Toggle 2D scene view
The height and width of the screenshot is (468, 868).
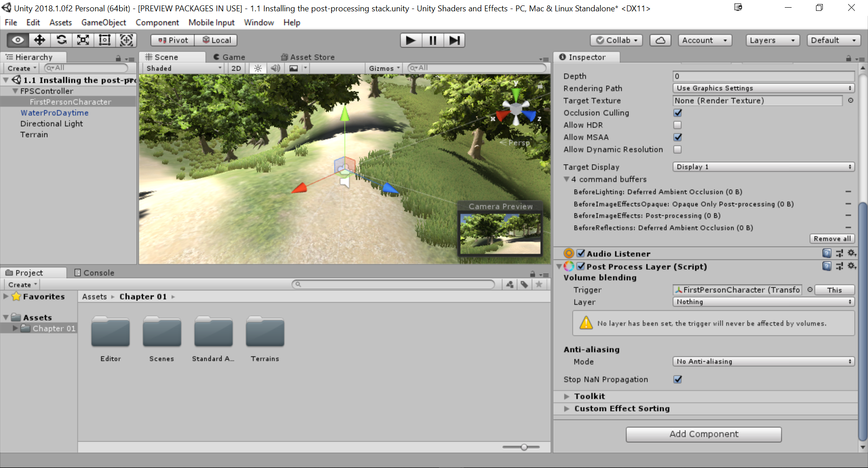[x=236, y=68]
